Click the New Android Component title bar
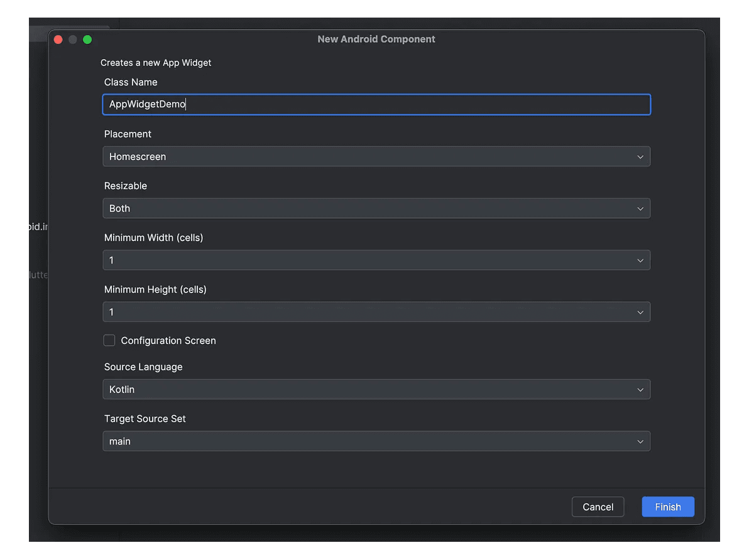The height and width of the screenshot is (560, 749). (376, 40)
